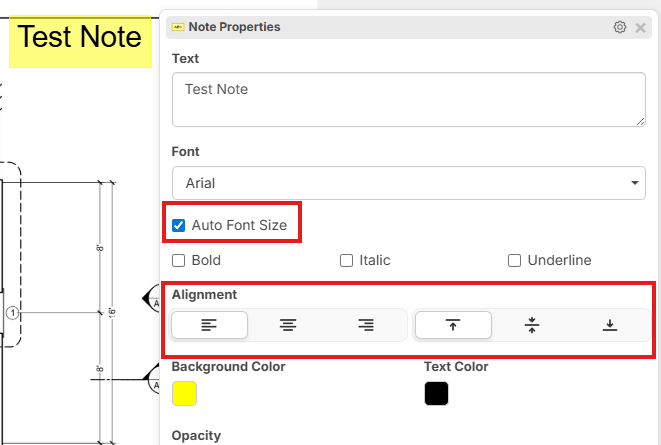Pick the yellow Background Color swatch
The height and width of the screenshot is (445, 661).
184,393
